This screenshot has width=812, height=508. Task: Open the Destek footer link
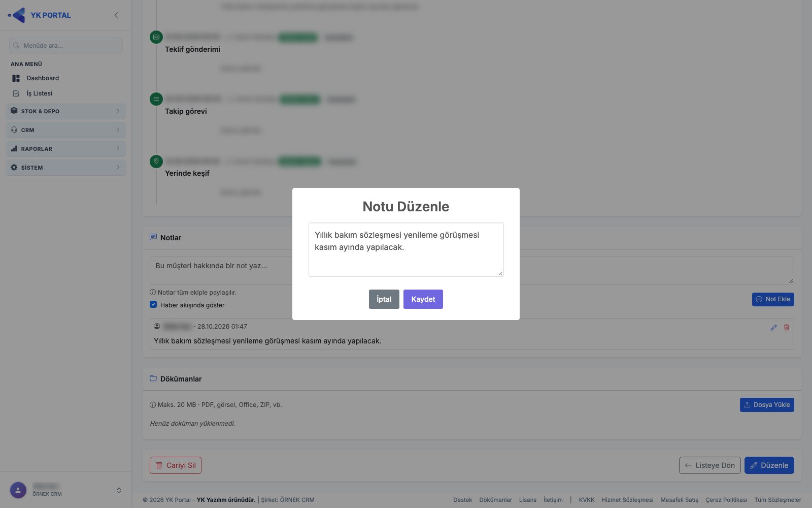coord(463,500)
